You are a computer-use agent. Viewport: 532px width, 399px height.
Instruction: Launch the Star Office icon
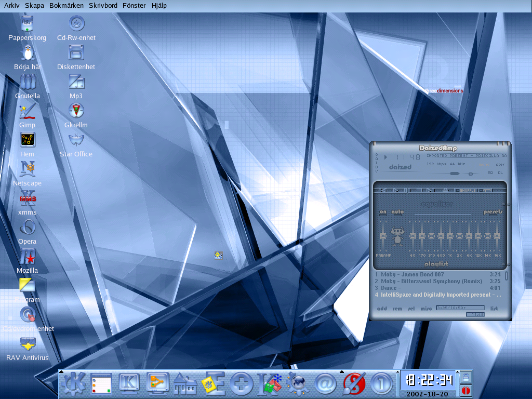[x=76, y=140]
